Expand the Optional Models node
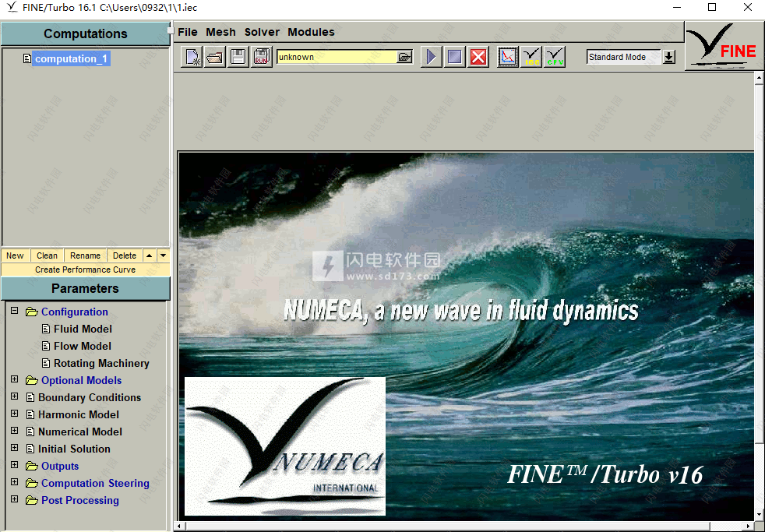 (x=15, y=379)
